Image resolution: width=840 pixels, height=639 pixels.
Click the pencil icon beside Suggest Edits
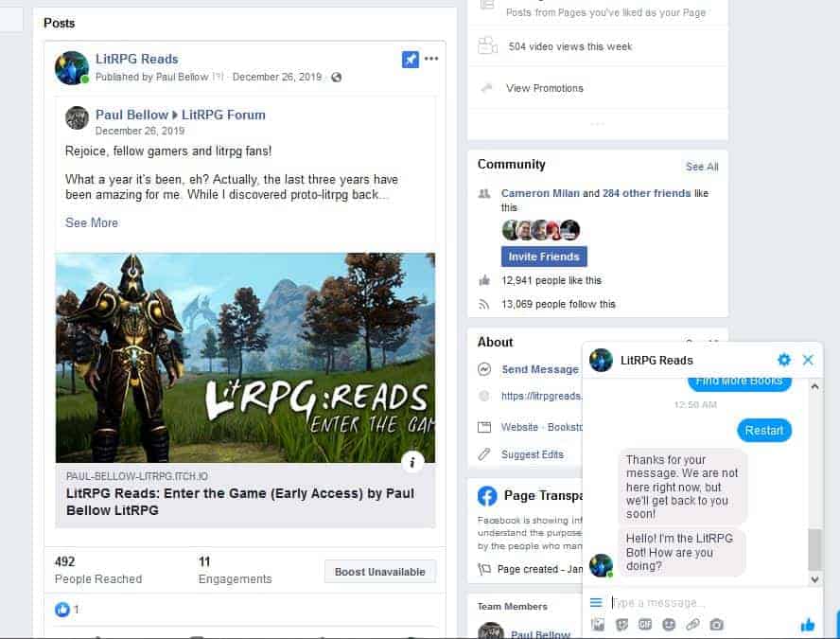(x=484, y=454)
